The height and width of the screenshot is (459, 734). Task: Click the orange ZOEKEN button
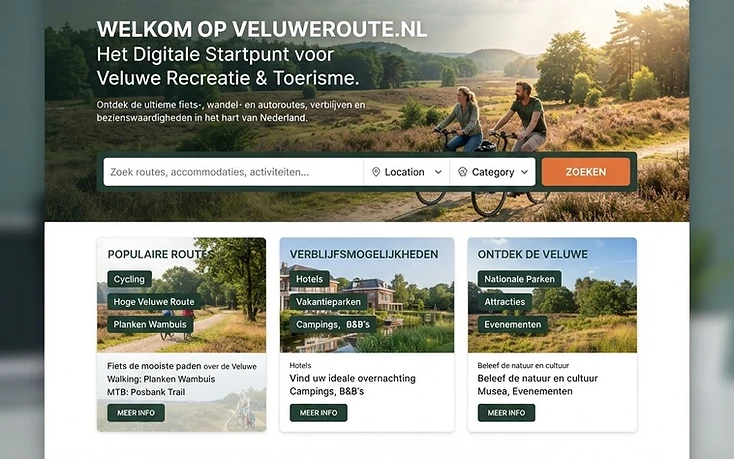tap(586, 172)
